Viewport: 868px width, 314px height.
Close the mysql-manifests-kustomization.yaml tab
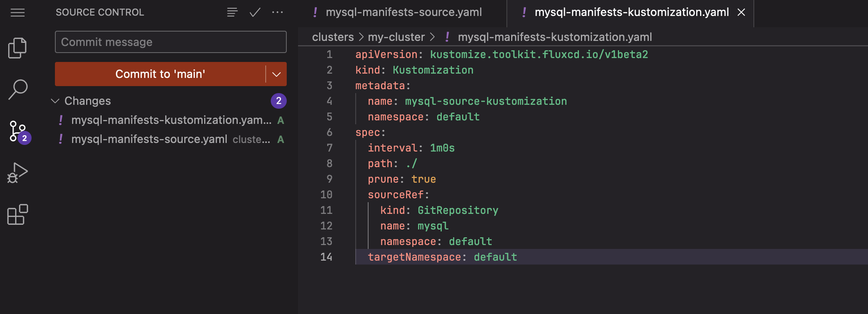741,12
